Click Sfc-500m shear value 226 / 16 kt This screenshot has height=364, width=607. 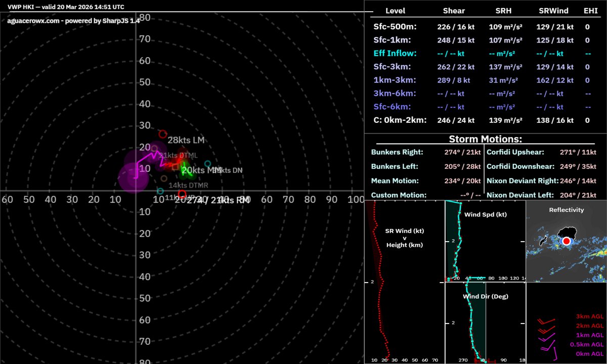pyautogui.click(x=456, y=26)
